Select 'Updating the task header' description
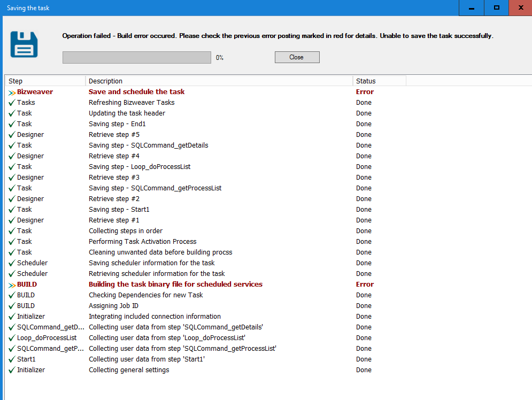This screenshot has width=532, height=400. coord(127,113)
